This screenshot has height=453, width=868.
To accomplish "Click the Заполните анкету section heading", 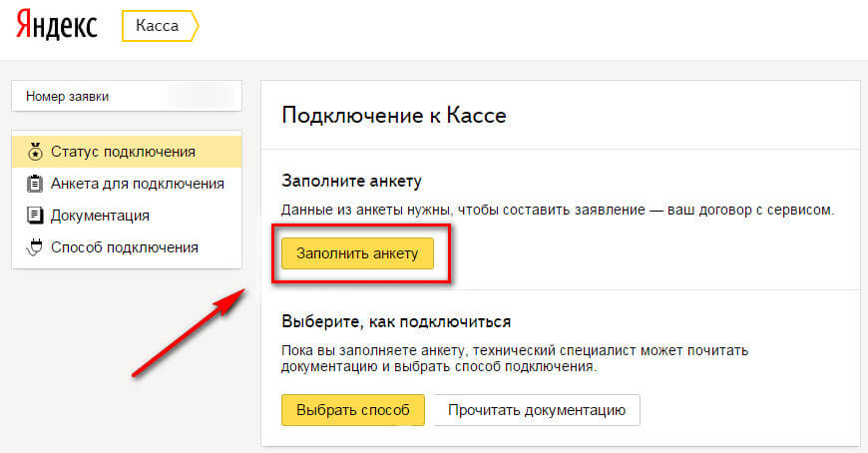I will tap(352, 181).
